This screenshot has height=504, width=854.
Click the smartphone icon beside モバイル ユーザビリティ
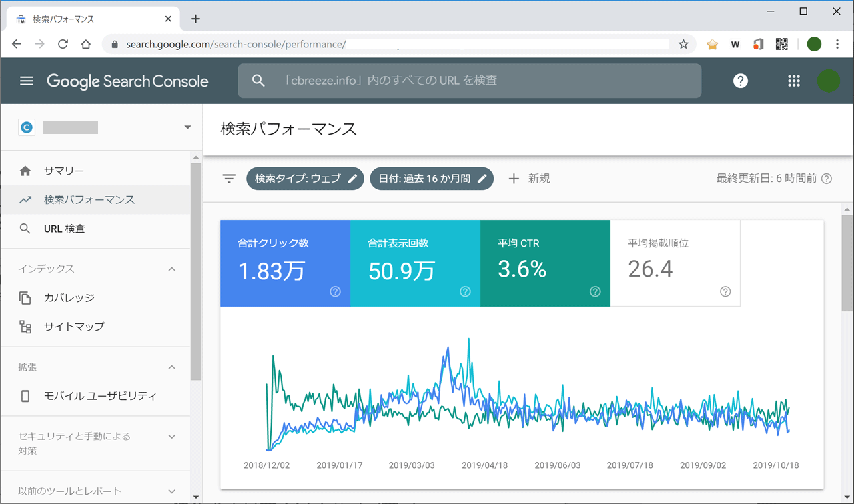coord(25,396)
